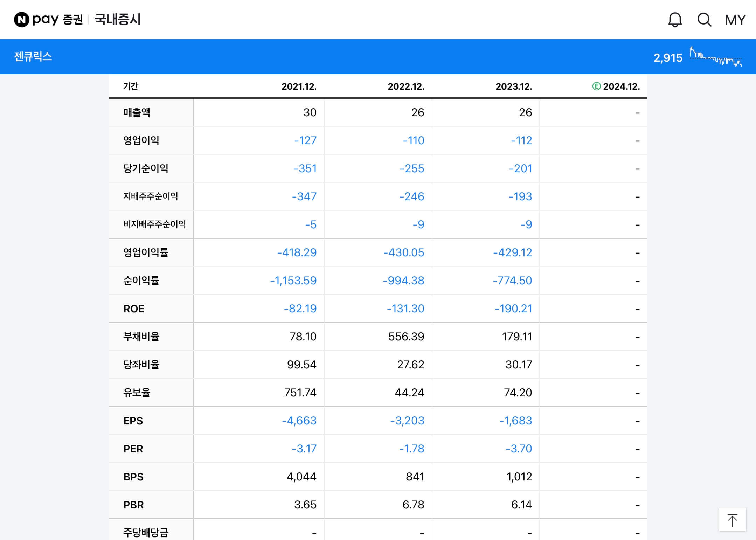Select the 2022.12. column header
Viewport: 756px width, 540px height.
click(406, 86)
